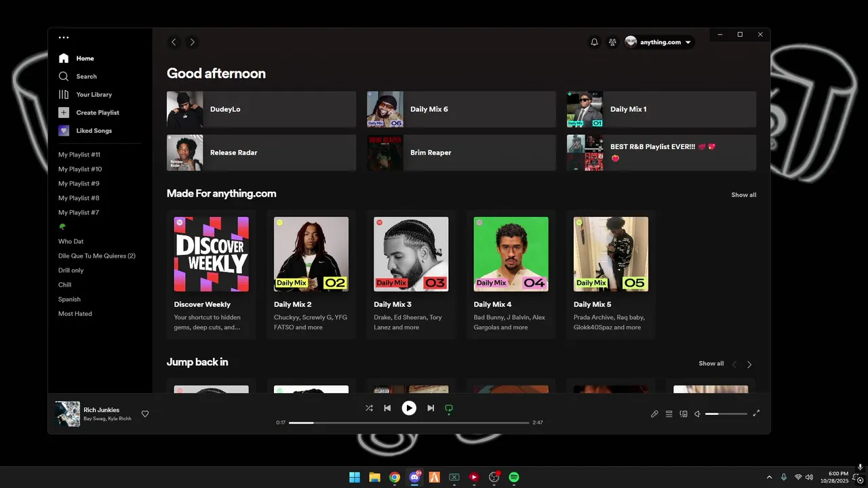Open Search in the sidebar
The width and height of the screenshot is (868, 488).
tap(77, 77)
